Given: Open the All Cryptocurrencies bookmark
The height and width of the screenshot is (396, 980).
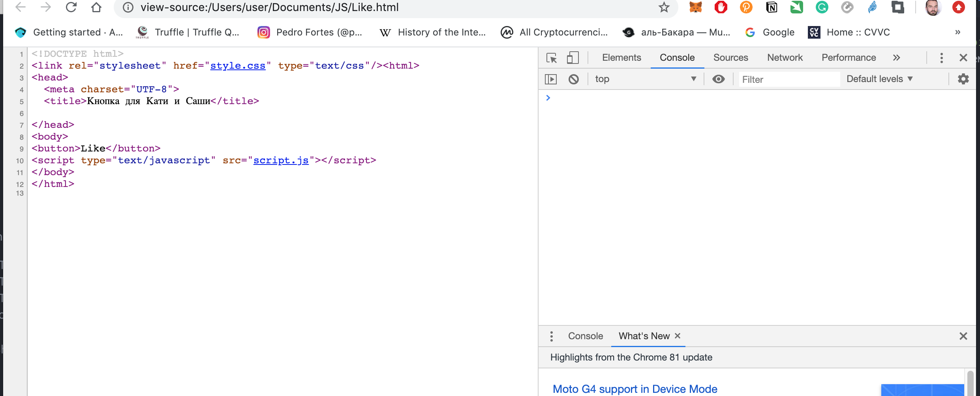Looking at the screenshot, I should 554,32.
